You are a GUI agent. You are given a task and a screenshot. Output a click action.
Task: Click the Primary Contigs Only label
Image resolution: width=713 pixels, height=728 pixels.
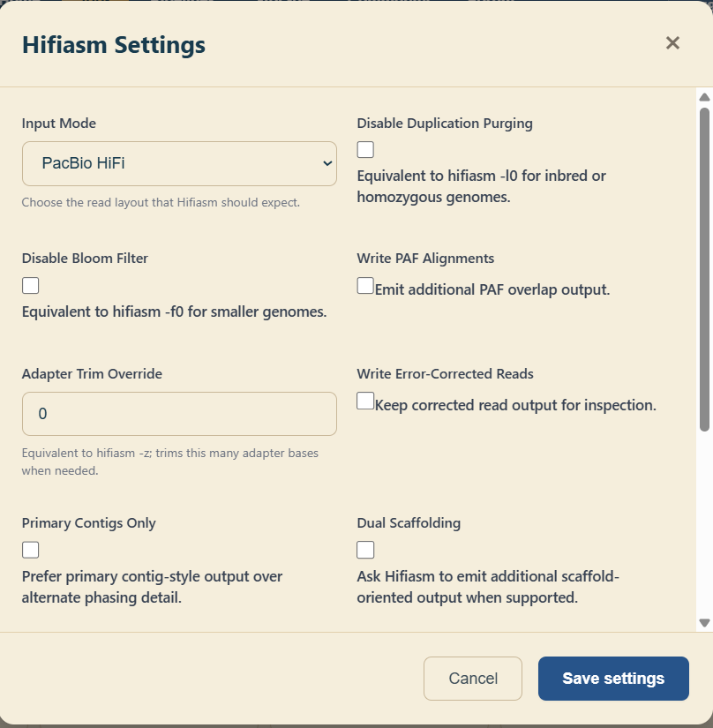tap(88, 522)
